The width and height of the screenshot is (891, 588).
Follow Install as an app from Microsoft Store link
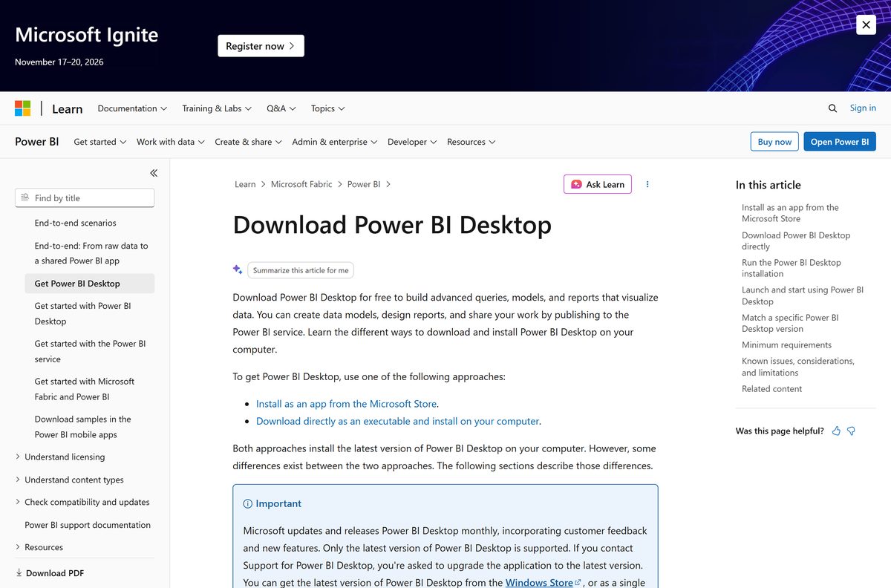pos(346,404)
